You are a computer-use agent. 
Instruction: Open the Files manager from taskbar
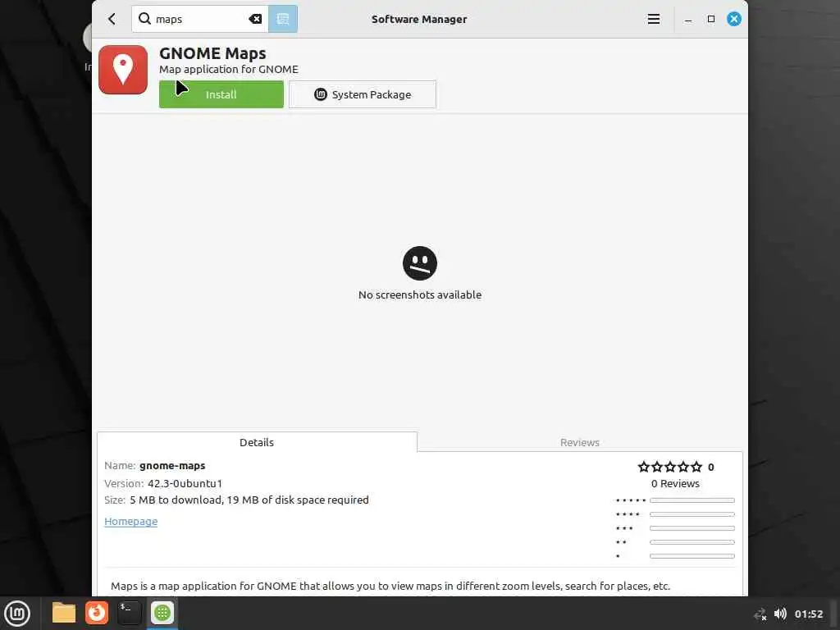click(64, 613)
